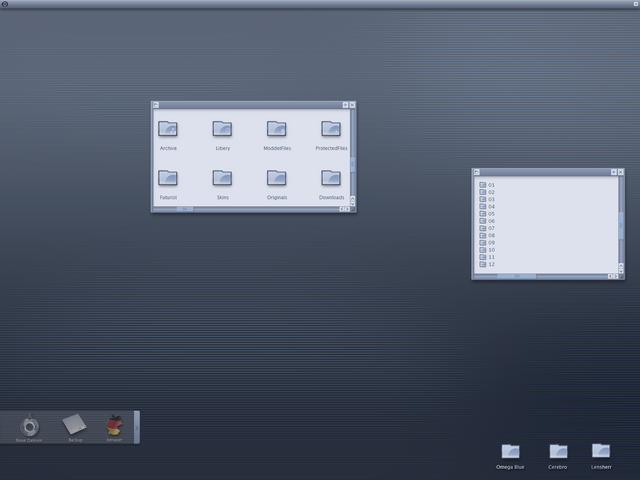This screenshot has height=480, width=640.
Task: Click list window's vertical scroll down arrow
Action: point(621,271)
